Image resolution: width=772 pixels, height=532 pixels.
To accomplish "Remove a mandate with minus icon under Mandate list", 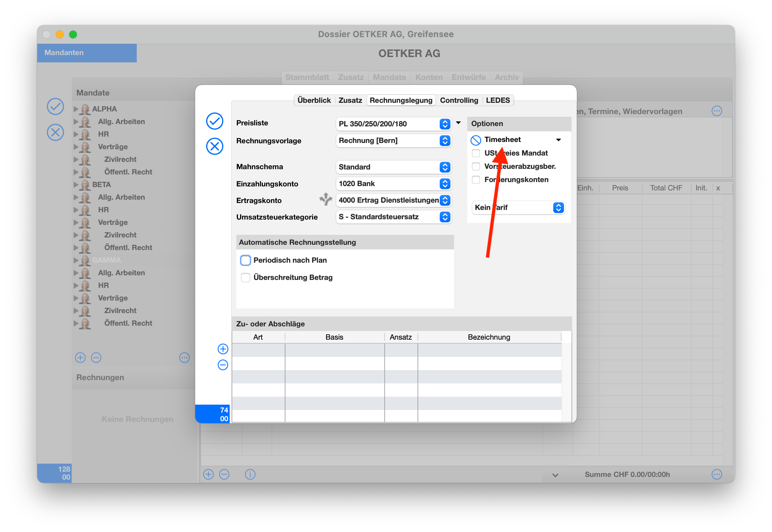I will [96, 358].
